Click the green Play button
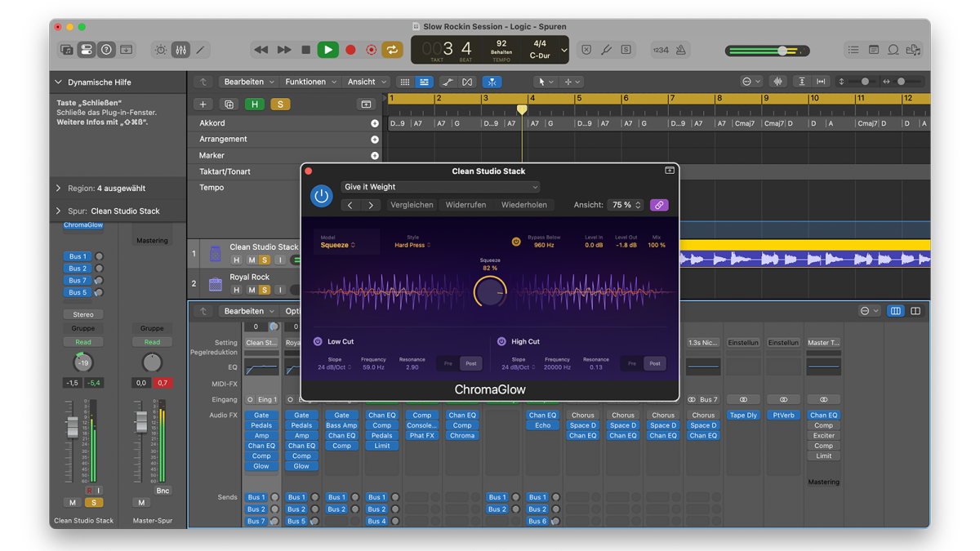The width and height of the screenshot is (980, 551). [327, 50]
